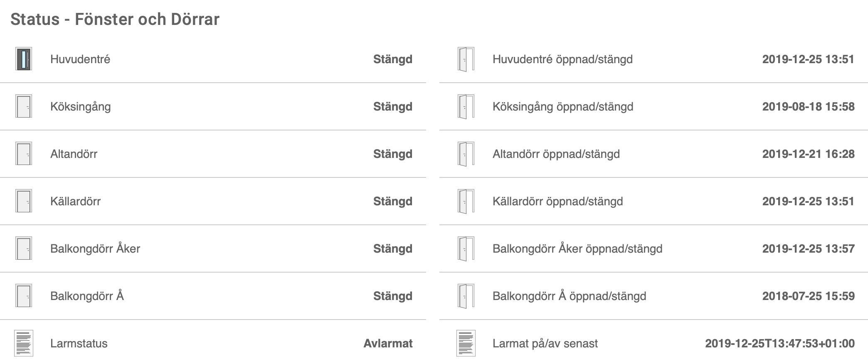This screenshot has height=364, width=868.
Task: Open the Huvudentré item label
Action: click(80, 59)
